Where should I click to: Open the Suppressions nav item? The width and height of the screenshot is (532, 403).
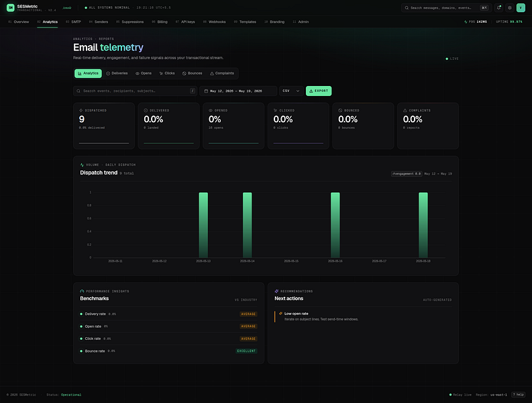pos(130,21)
